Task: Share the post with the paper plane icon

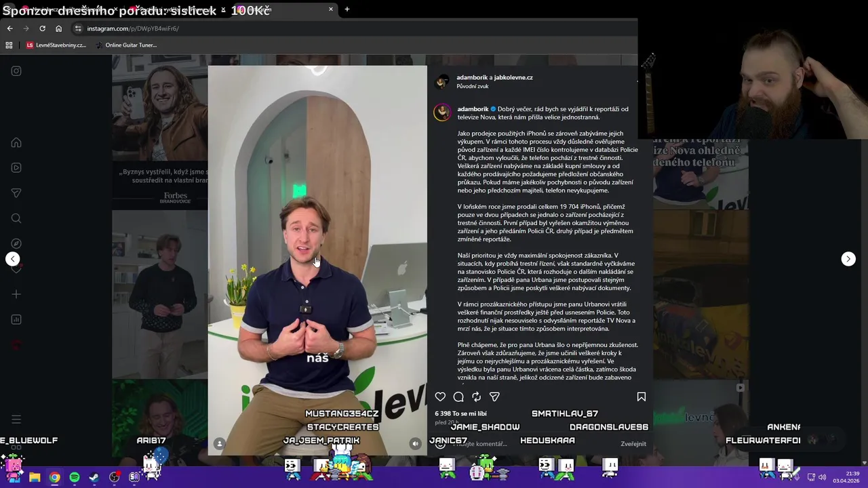Action: pyautogui.click(x=494, y=397)
